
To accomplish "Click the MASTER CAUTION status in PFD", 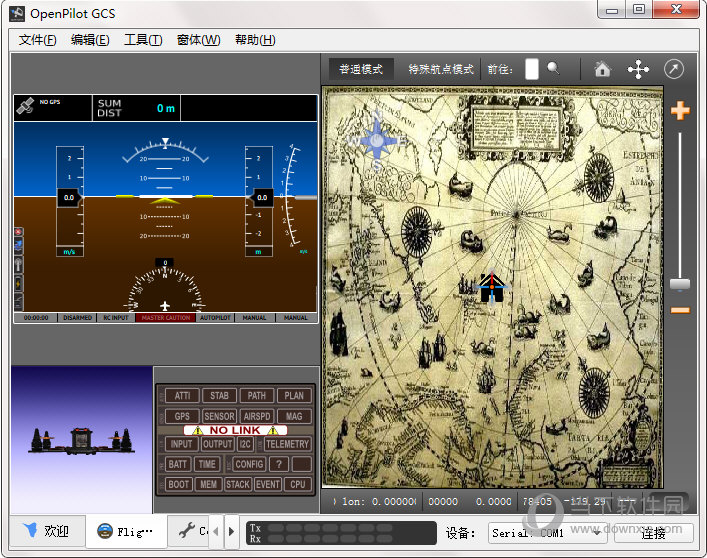I will point(165,318).
